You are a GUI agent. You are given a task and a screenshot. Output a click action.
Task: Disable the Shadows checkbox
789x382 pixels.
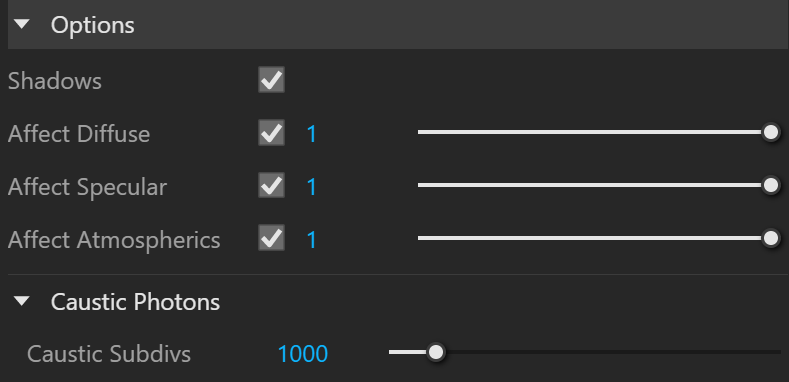pyautogui.click(x=271, y=80)
